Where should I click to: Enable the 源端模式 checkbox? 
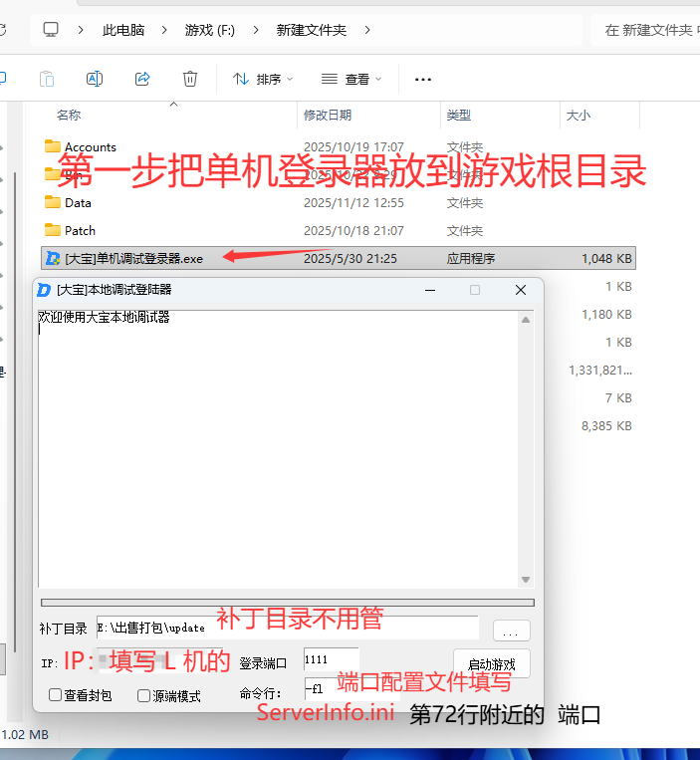tap(144, 695)
